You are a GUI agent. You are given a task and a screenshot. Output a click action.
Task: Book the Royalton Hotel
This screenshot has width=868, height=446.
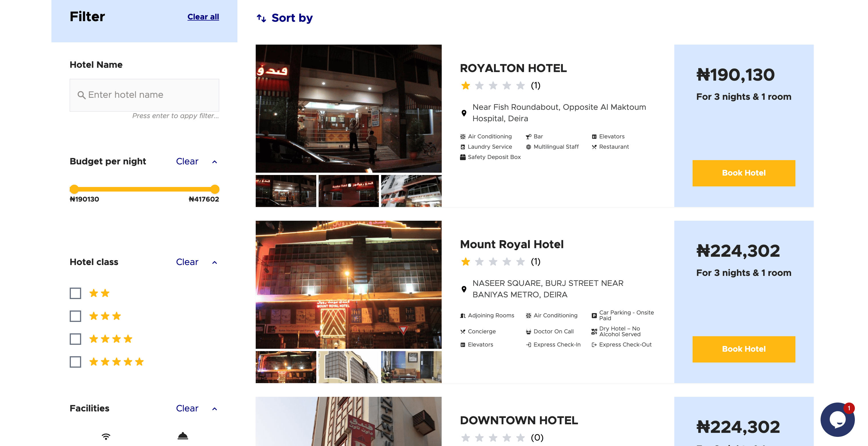click(x=744, y=173)
